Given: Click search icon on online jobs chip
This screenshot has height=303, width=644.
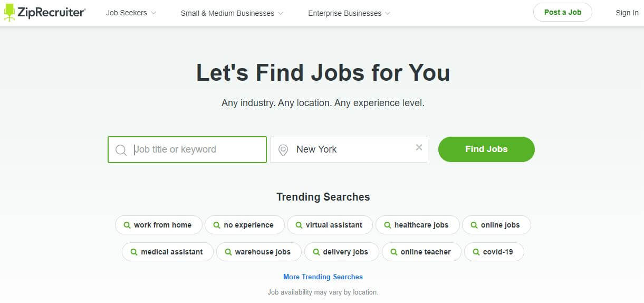Looking at the screenshot, I should click(x=474, y=225).
